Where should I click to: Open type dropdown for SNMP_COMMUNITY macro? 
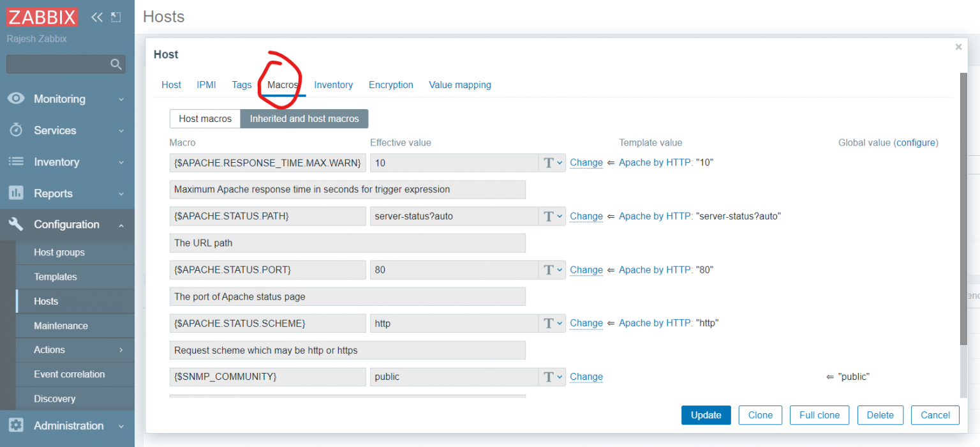pos(553,377)
